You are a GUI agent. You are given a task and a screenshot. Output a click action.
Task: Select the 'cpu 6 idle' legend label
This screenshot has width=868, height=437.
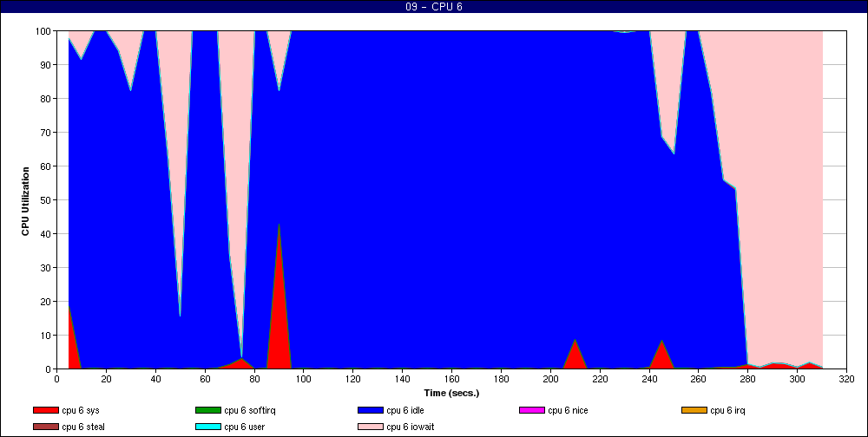405,410
